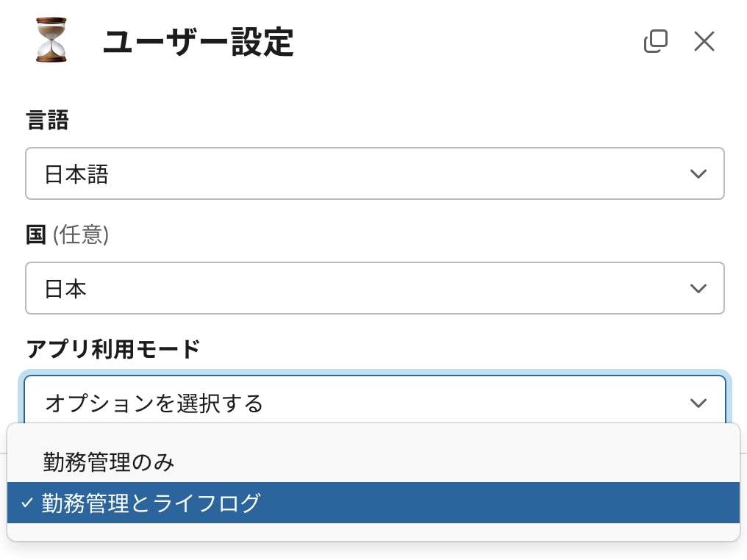Viewport: 747px width, 560px height.
Task: Click the checkmark beside 勤務管理とライフログ
Action: pyautogui.click(x=27, y=503)
